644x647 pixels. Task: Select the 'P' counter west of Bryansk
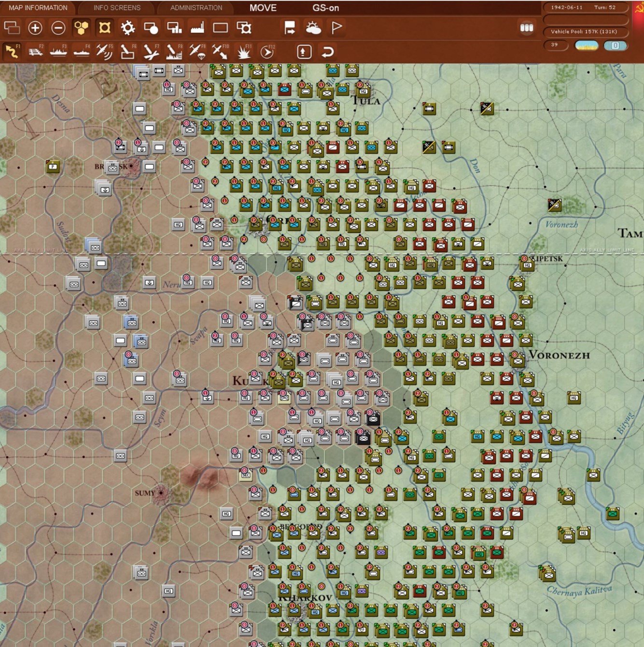click(x=53, y=167)
